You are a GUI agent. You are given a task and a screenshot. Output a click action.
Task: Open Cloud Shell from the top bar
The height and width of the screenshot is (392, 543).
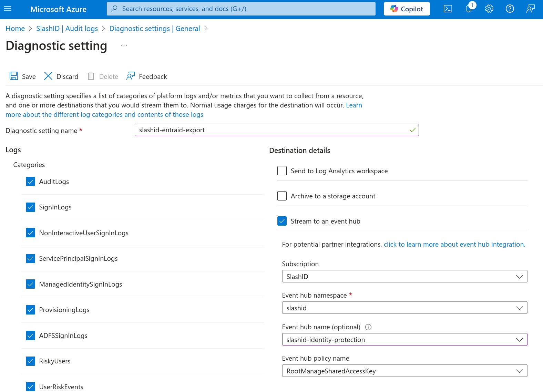[448, 9]
